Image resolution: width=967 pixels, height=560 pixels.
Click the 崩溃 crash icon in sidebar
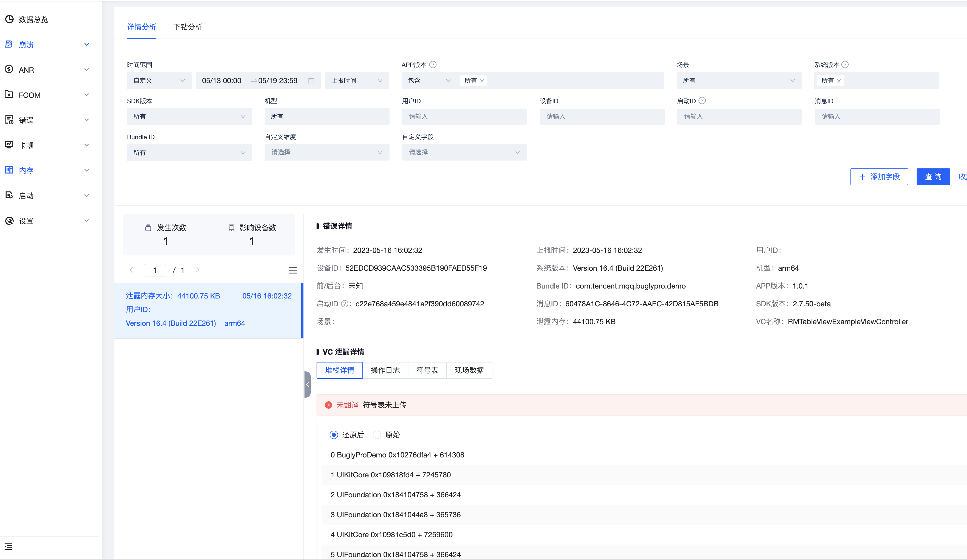(9, 45)
